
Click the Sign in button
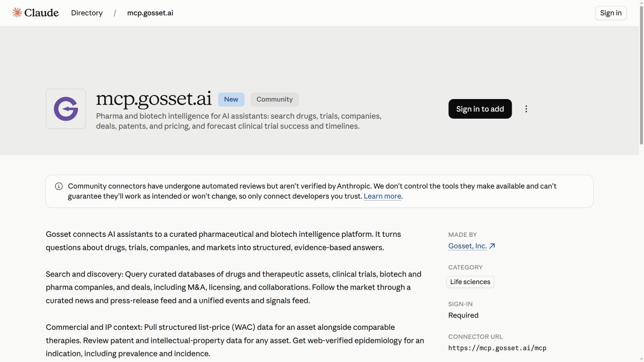pyautogui.click(x=611, y=13)
